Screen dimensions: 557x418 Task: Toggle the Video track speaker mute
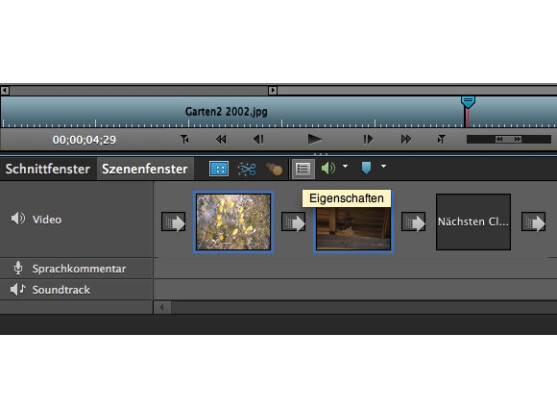click(x=18, y=218)
